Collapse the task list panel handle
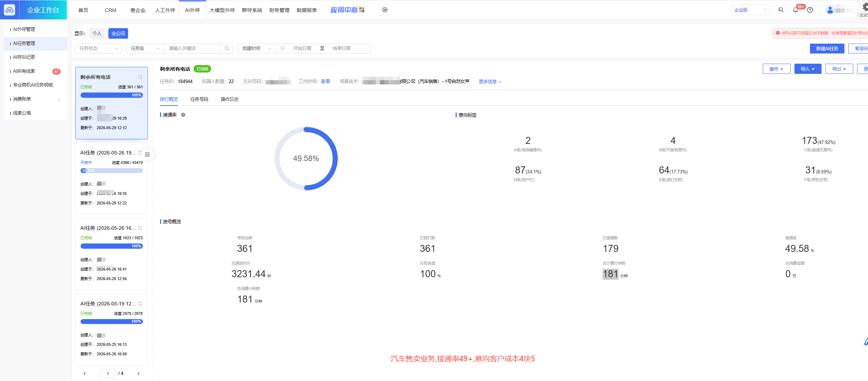868x381 pixels. pos(147,154)
